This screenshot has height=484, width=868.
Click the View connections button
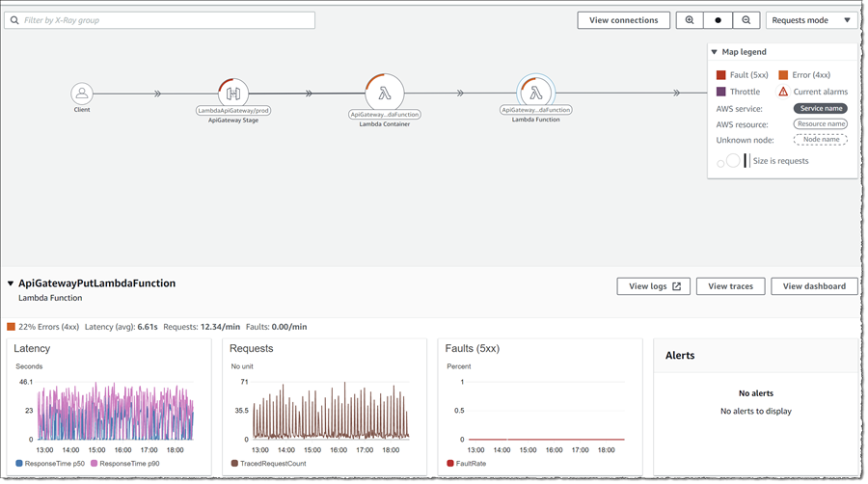click(623, 20)
